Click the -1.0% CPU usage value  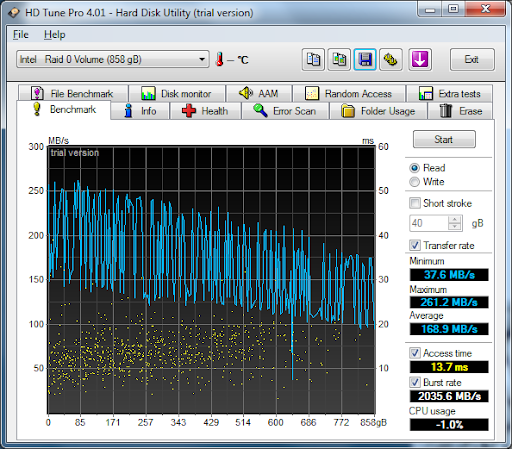tap(449, 425)
